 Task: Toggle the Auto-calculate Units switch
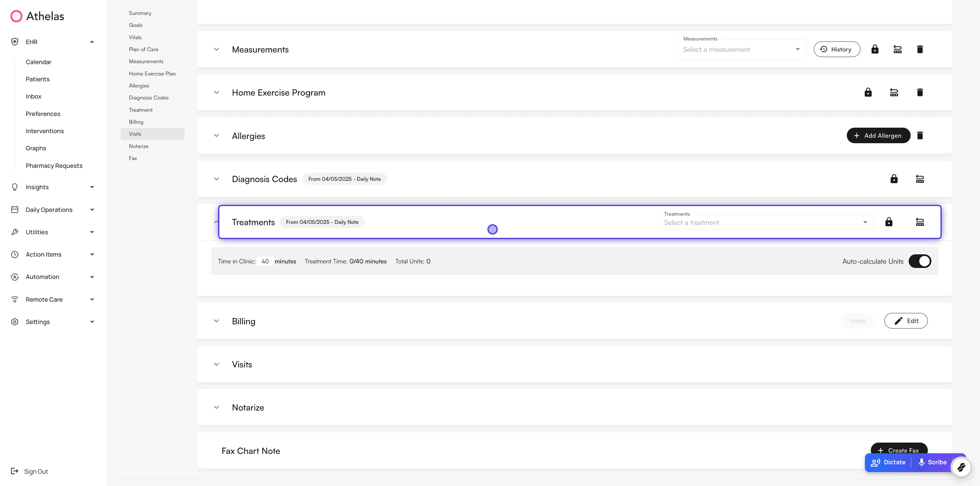click(x=919, y=261)
